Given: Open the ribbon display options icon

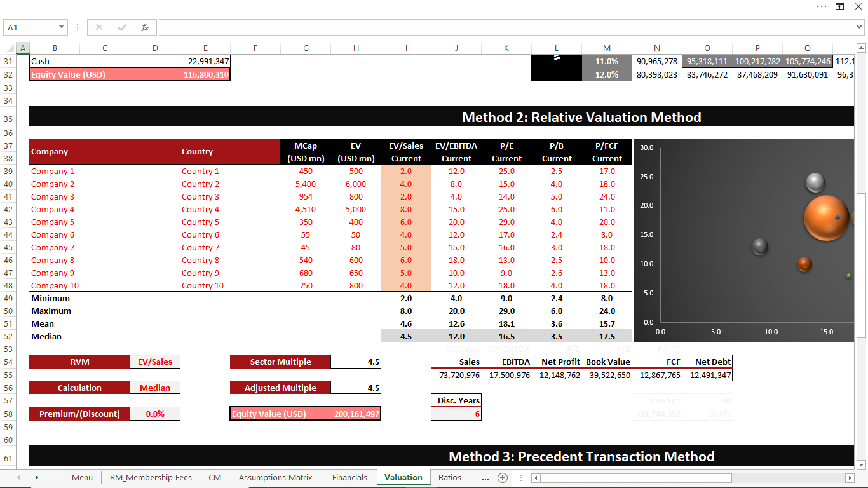Looking at the screenshot, I should [839, 6].
